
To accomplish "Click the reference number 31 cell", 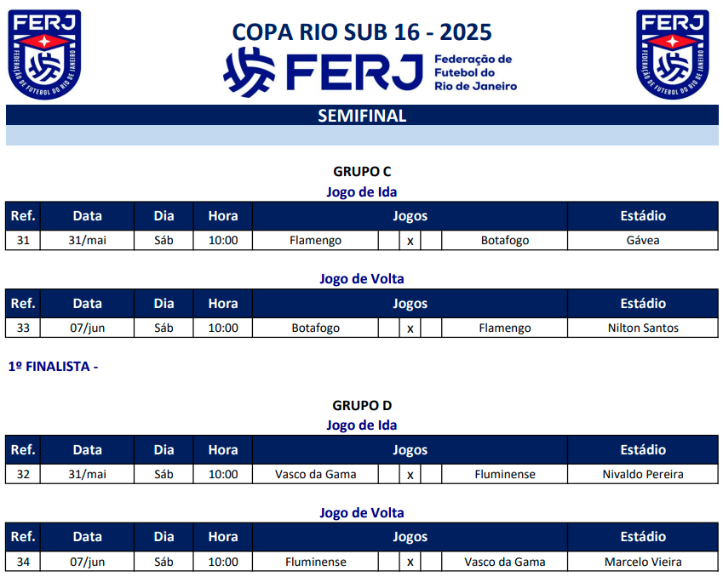I will coord(23,240).
